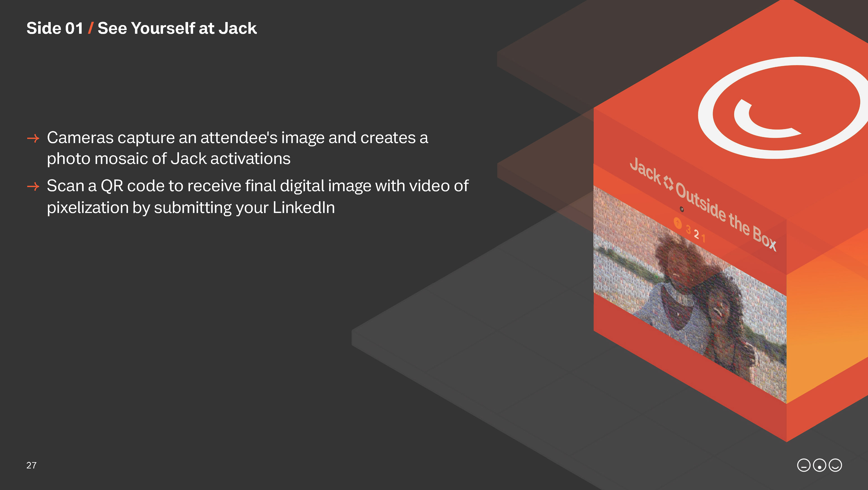Image resolution: width=868 pixels, height=490 pixels.
Task: Click the smiling face icon in the bottom logo
Action: pos(835,465)
